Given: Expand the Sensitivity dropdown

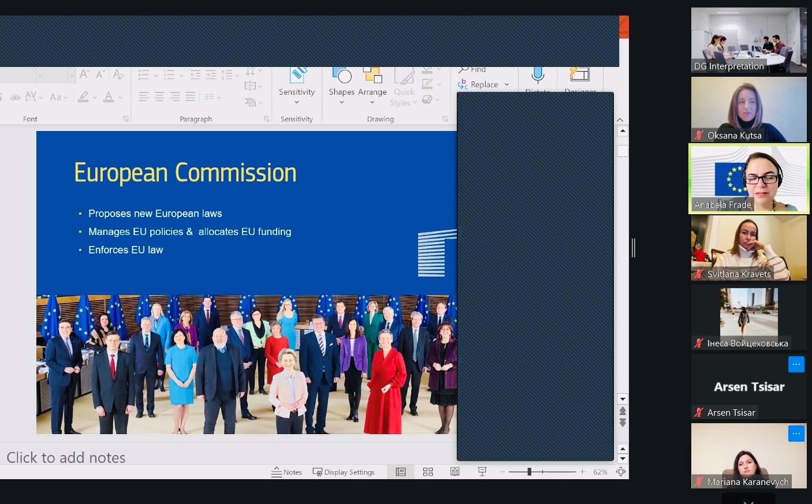Looking at the screenshot, I should (297, 102).
